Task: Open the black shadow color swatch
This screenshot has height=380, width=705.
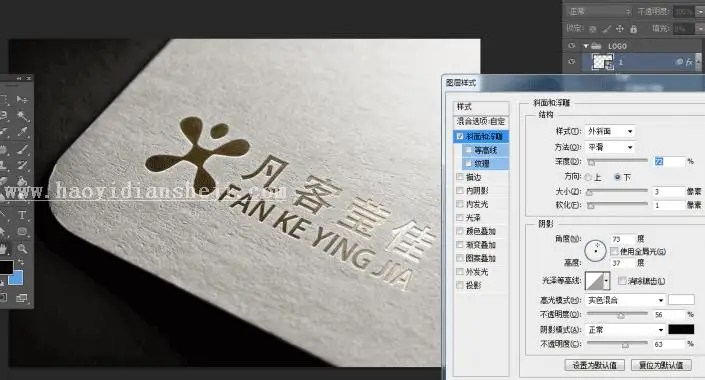Action: 681,330
